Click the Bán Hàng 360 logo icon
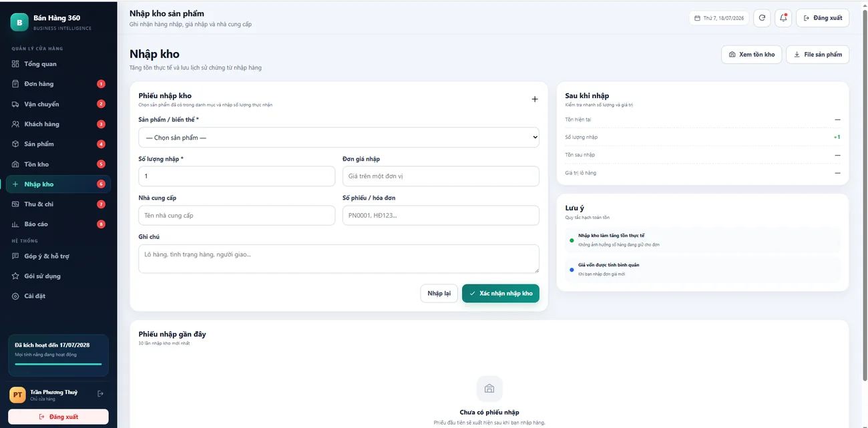868x428 pixels. tap(19, 22)
